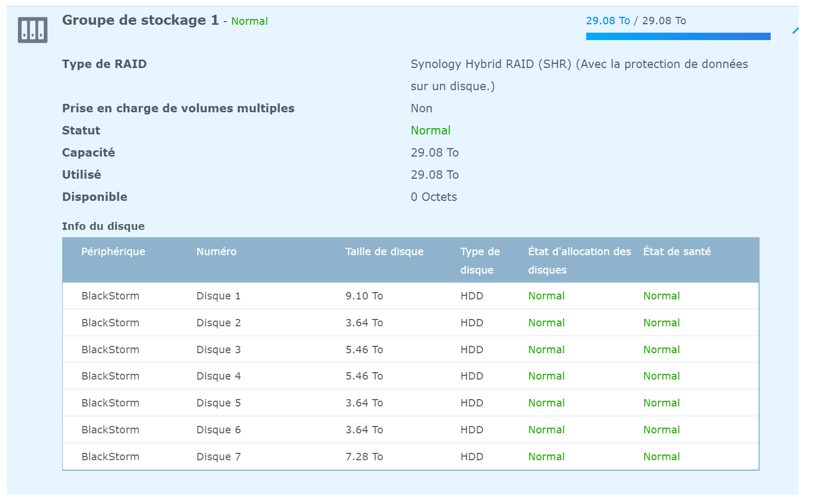The height and width of the screenshot is (504, 816).
Task: Click Disque 6 in the disk list
Action: coord(218,430)
